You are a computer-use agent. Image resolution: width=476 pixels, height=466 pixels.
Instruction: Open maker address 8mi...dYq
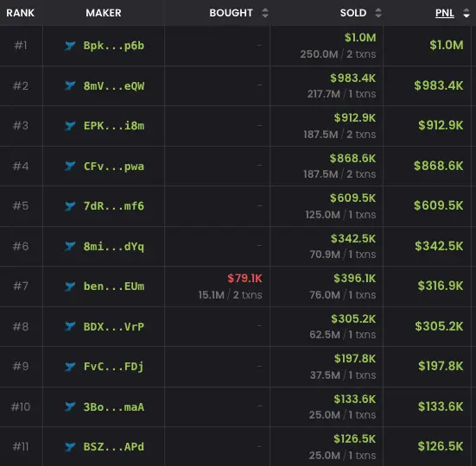point(114,247)
